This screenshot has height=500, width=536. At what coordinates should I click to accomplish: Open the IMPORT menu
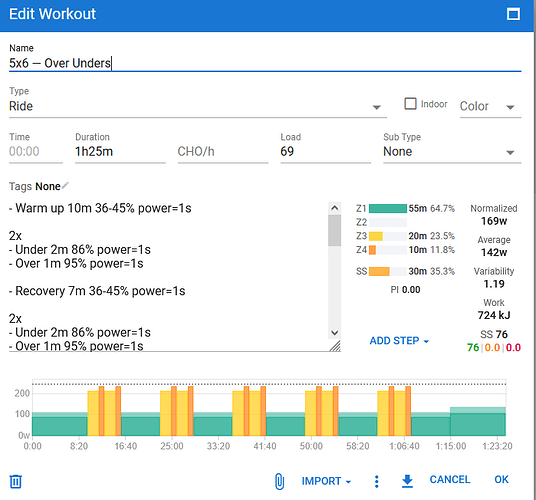pos(326,481)
